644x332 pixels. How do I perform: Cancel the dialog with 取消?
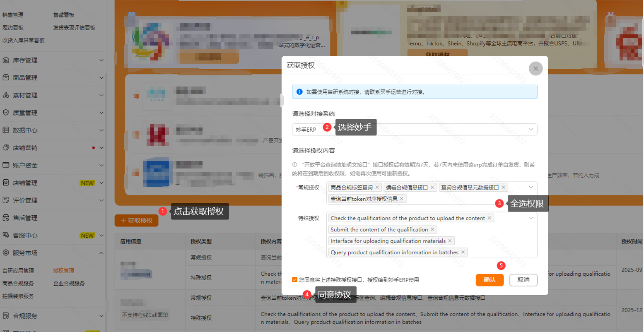click(523, 280)
